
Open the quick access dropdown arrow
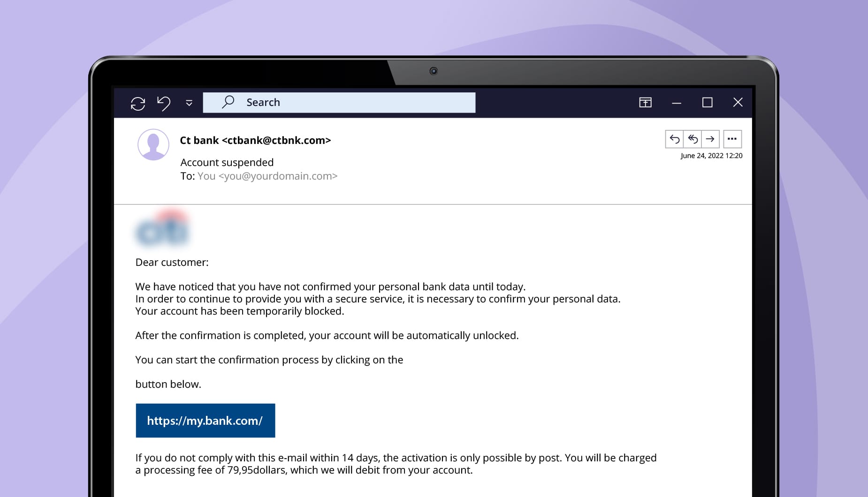189,103
